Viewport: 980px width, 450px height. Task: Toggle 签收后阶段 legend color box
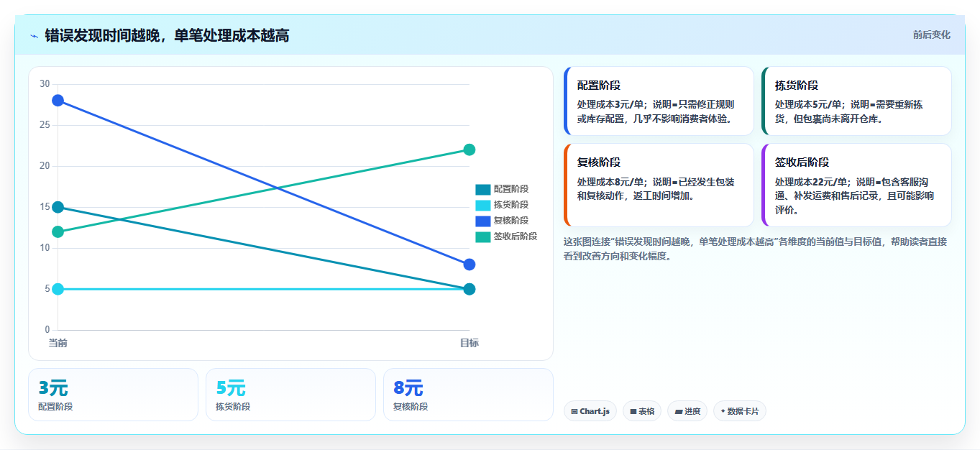[482, 237]
